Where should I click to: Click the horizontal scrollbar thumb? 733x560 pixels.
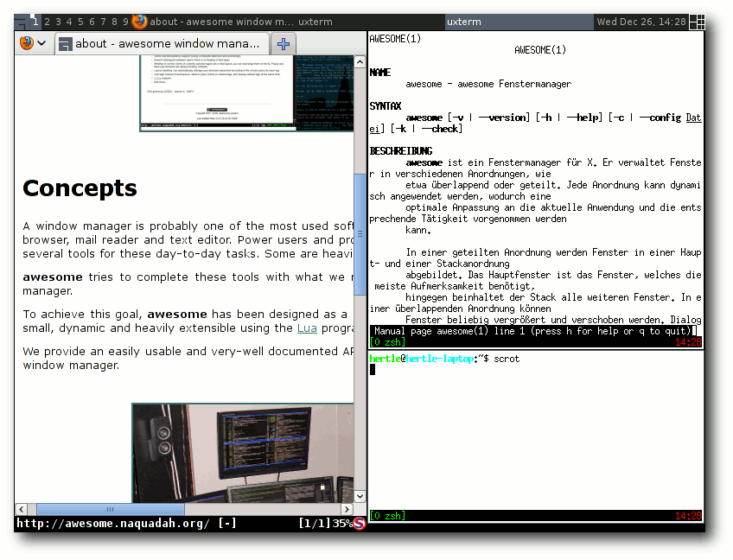(x=111, y=509)
